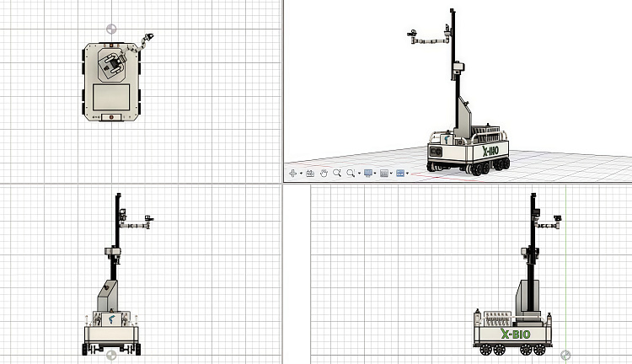Select the robot in the top-down viewport
This screenshot has width=632, height=364.
109,80
